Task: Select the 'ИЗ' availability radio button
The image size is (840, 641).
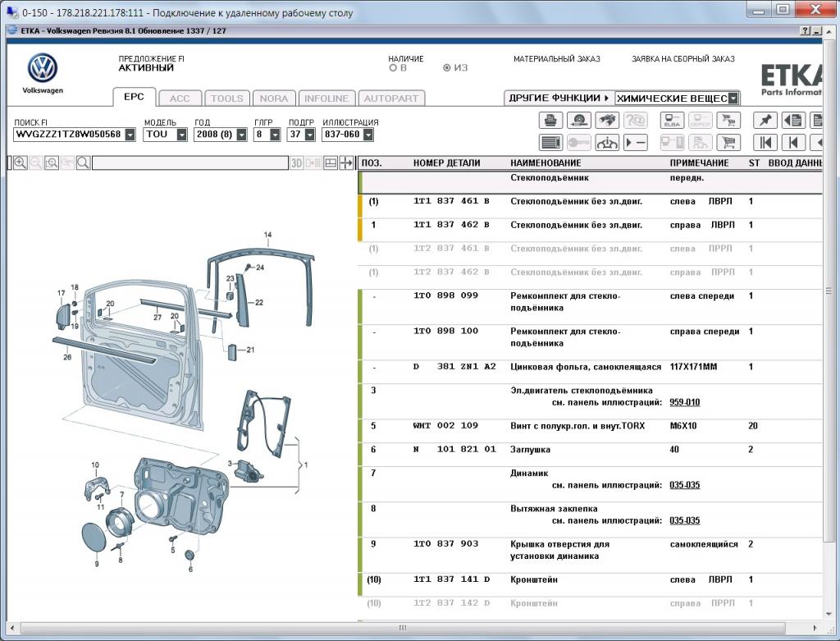Action: (447, 68)
